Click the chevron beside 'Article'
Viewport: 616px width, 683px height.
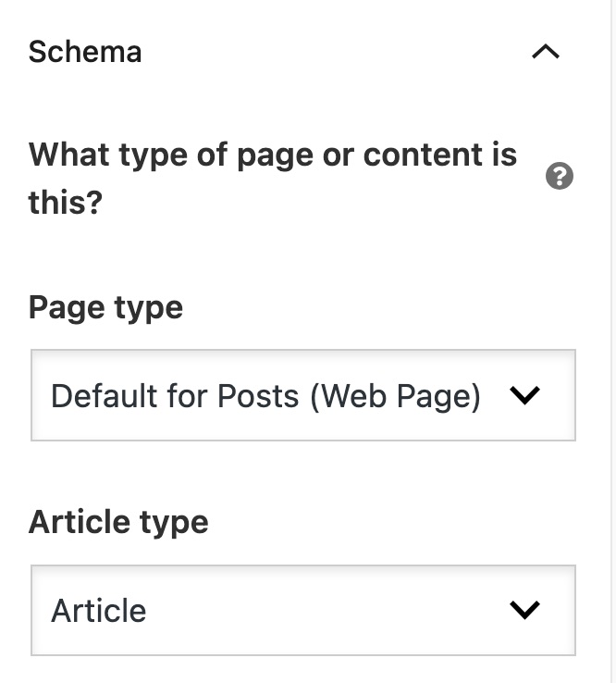(x=524, y=610)
